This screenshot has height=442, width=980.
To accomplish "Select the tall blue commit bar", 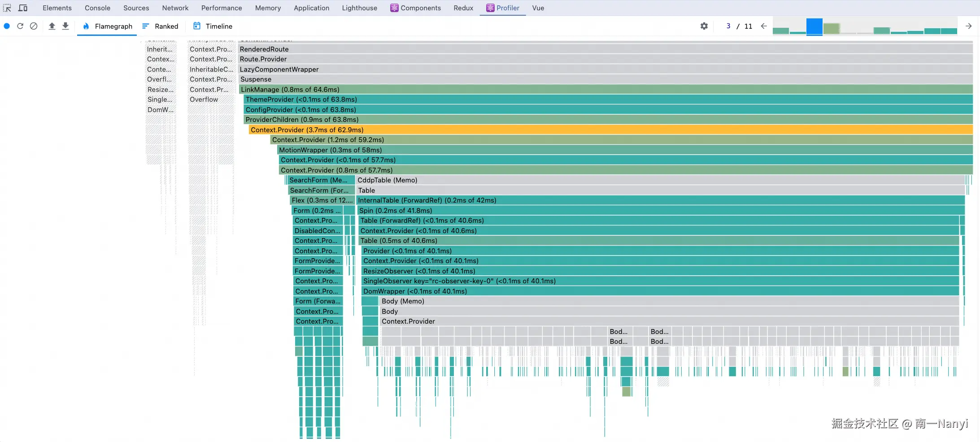I will tap(814, 26).
